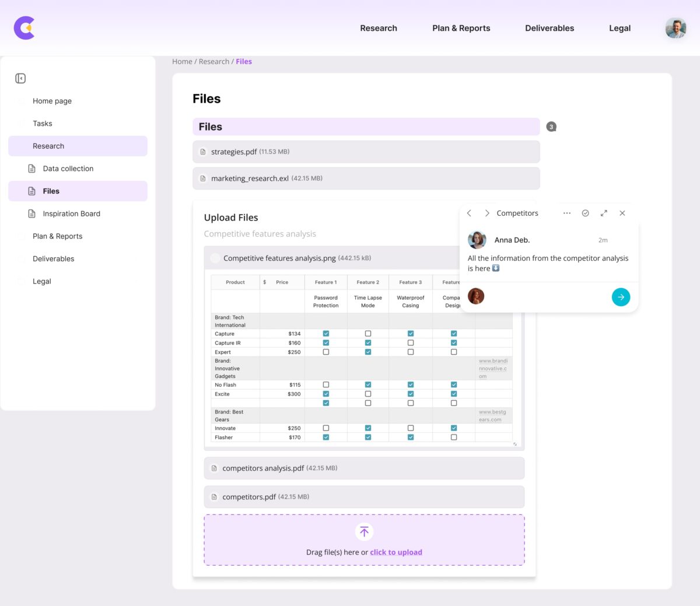Expand the Competitors panel to full screen
The width and height of the screenshot is (700, 606).
click(x=604, y=213)
